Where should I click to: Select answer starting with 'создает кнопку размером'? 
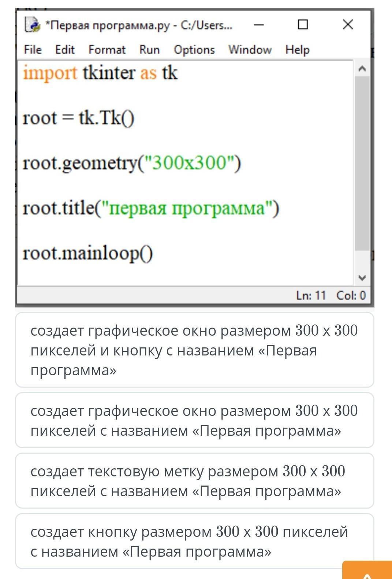(x=194, y=541)
